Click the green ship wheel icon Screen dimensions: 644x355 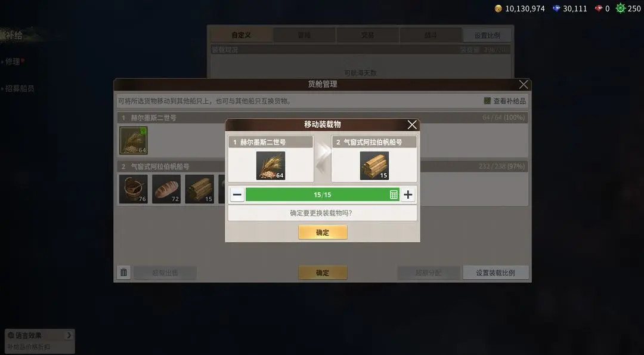pos(621,8)
